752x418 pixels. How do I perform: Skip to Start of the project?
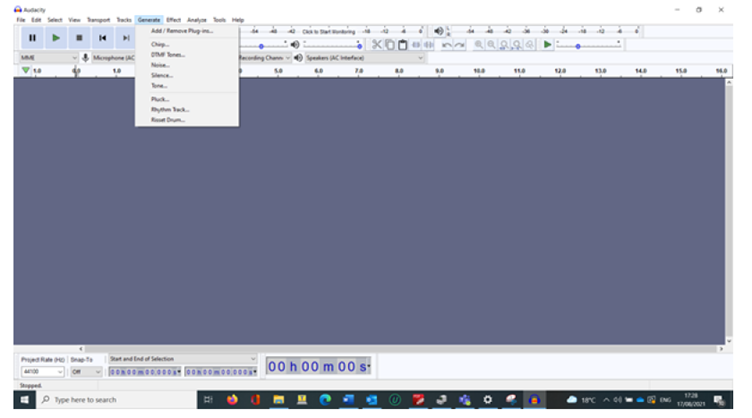pyautogui.click(x=102, y=38)
